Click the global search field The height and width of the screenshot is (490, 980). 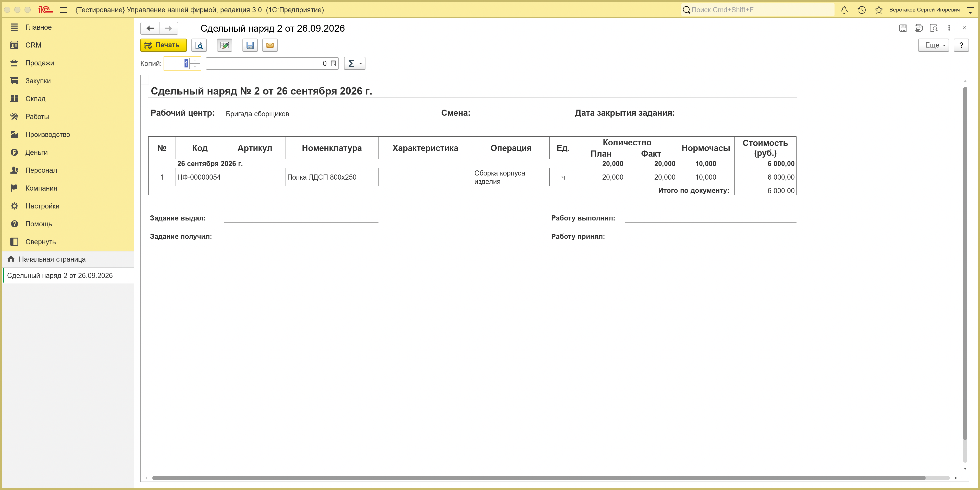point(757,10)
